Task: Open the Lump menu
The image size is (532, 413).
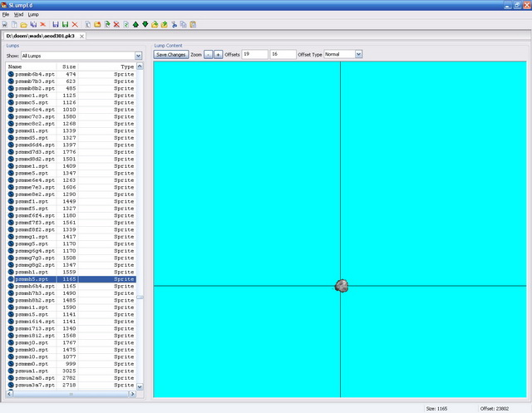Action: 33,14
